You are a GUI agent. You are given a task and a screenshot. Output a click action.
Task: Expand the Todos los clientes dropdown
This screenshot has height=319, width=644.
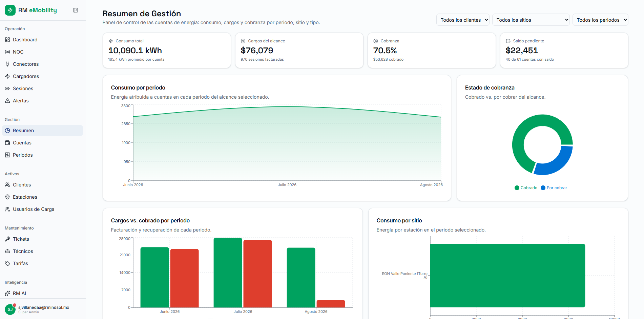click(463, 20)
